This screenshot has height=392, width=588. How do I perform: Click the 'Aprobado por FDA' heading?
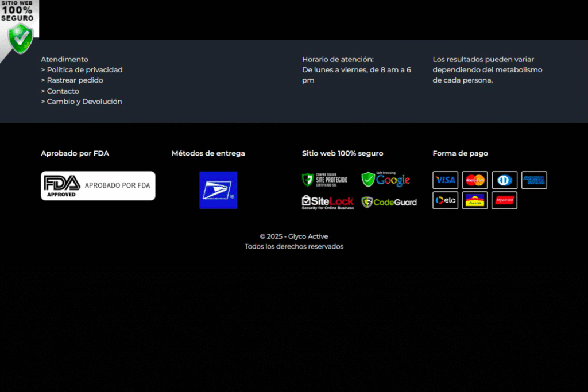[x=75, y=153]
